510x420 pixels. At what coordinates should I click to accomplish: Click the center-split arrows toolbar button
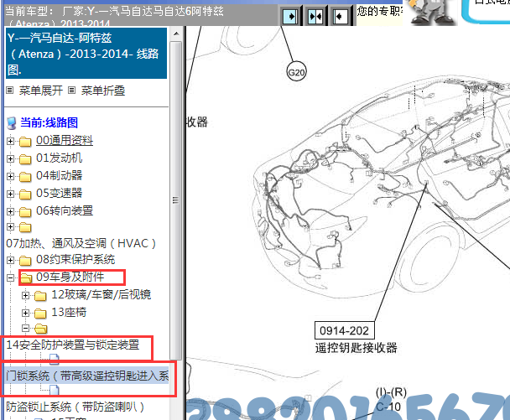[315, 16]
